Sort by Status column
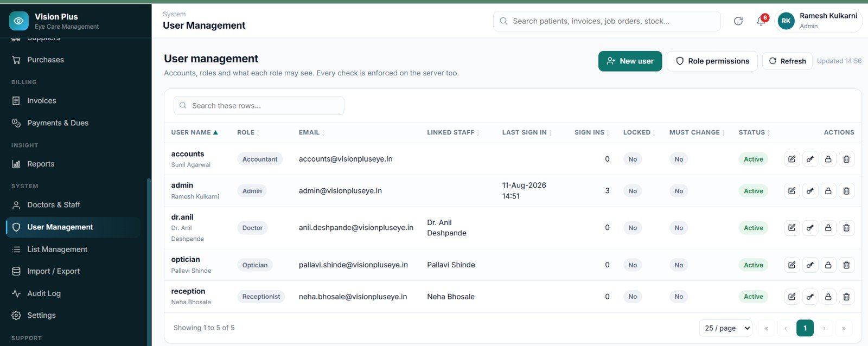The image size is (868, 346). (x=754, y=132)
